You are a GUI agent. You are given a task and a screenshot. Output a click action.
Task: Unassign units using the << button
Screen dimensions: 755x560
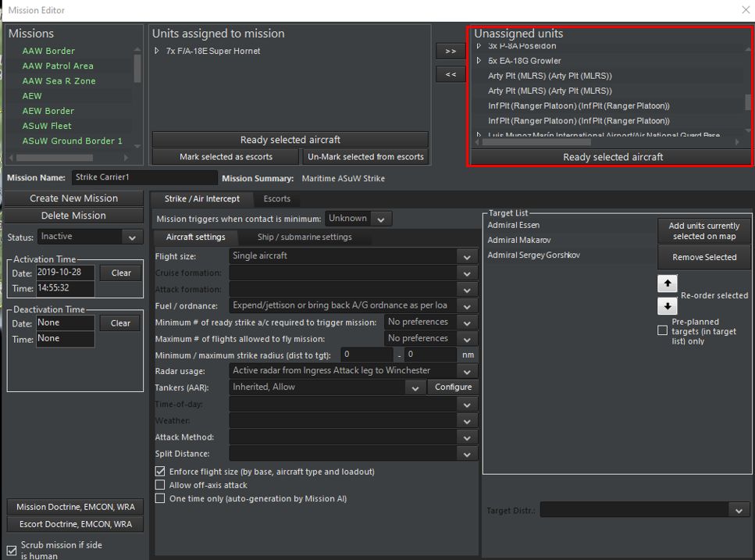(x=451, y=74)
